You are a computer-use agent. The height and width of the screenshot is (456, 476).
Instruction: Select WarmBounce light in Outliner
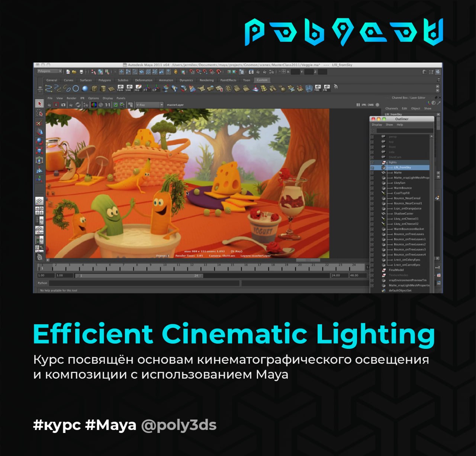[403, 188]
